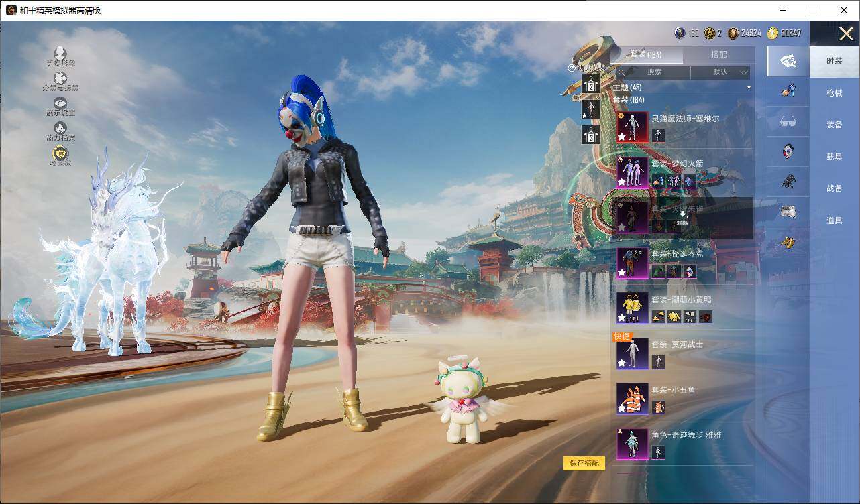860x504 pixels.
Task: Click the currency icon showing 24924
Action: 733,33
